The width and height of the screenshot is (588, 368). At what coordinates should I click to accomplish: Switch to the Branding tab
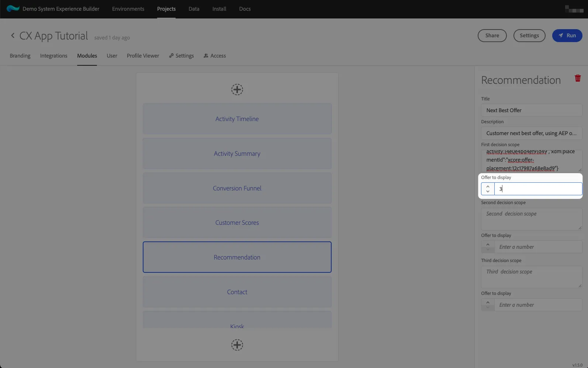pos(20,56)
